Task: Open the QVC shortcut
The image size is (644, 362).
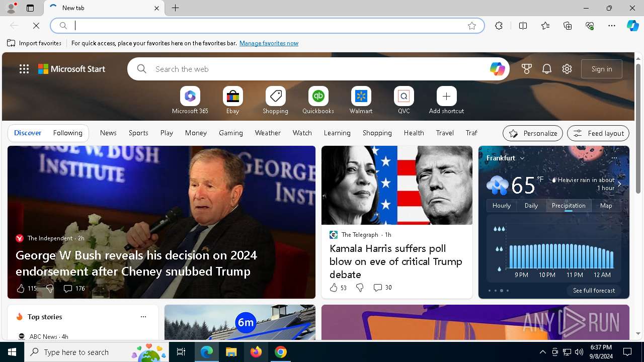Action: [x=404, y=101]
